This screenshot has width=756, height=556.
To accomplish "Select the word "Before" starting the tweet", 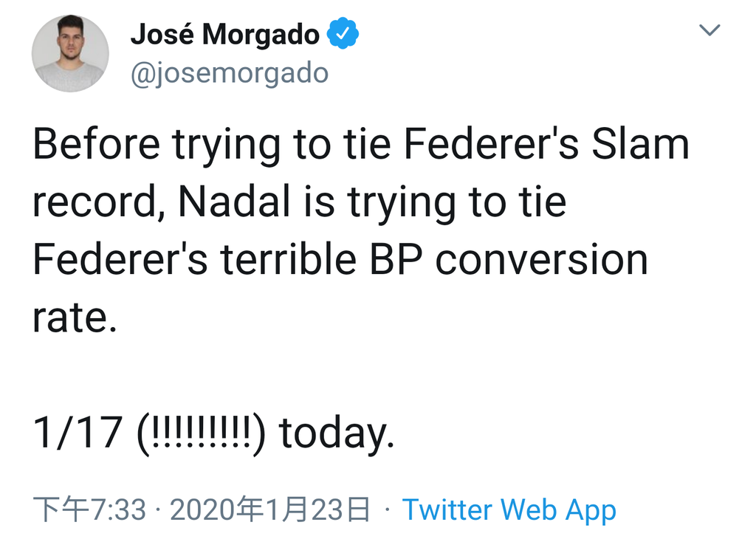I will point(97,144).
